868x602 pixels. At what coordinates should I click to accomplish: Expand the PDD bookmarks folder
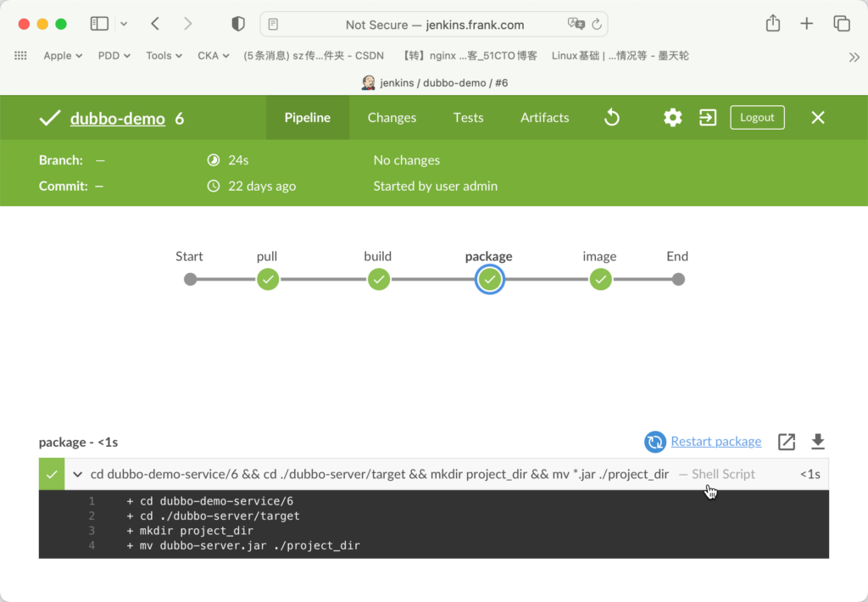114,55
